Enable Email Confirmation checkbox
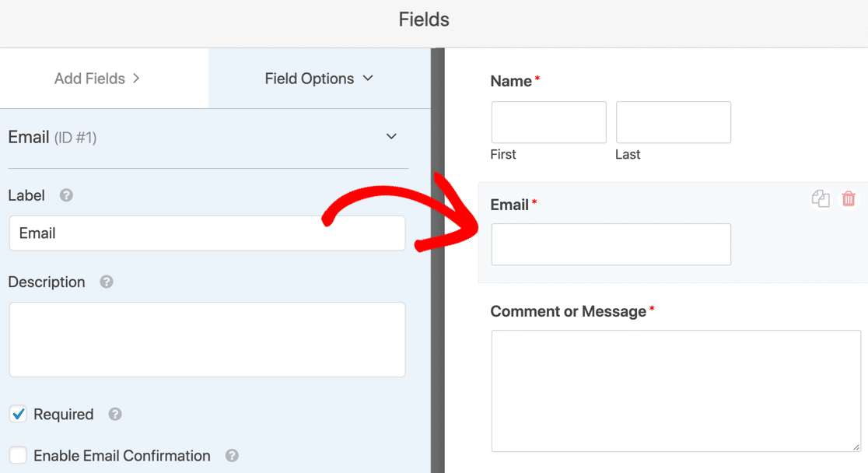This screenshot has width=868, height=473. (x=19, y=456)
